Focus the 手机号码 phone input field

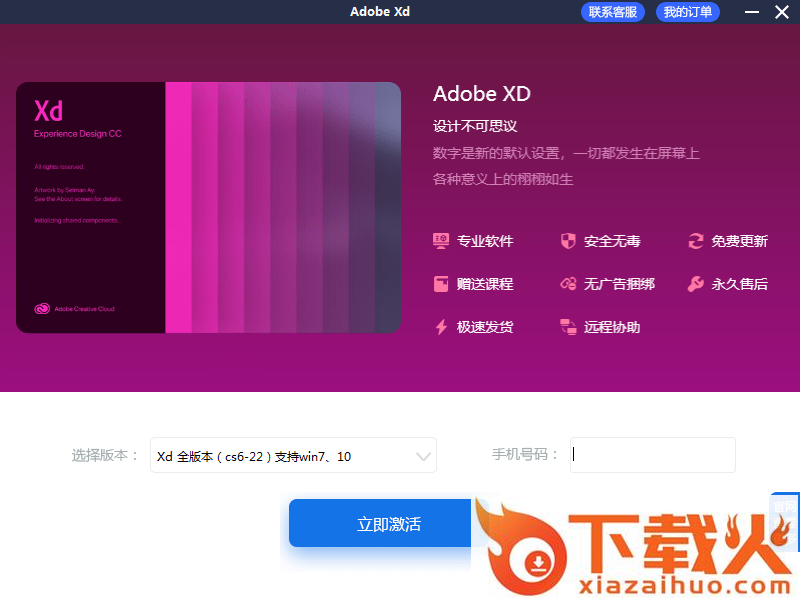(x=653, y=455)
